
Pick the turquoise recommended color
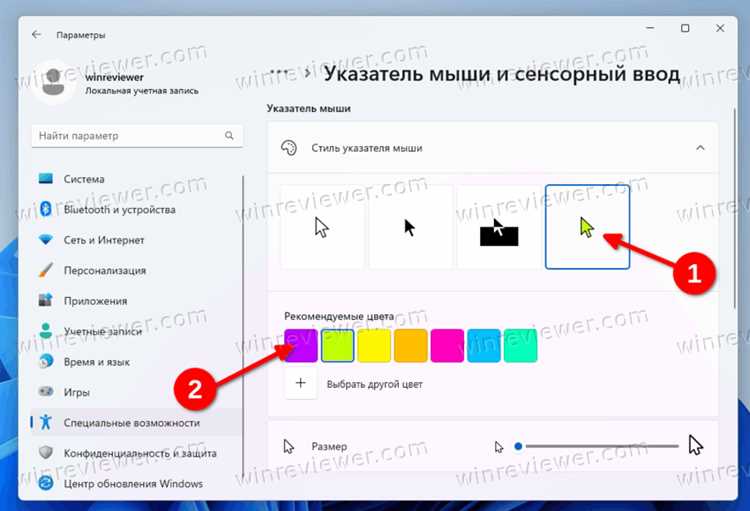[520, 345]
